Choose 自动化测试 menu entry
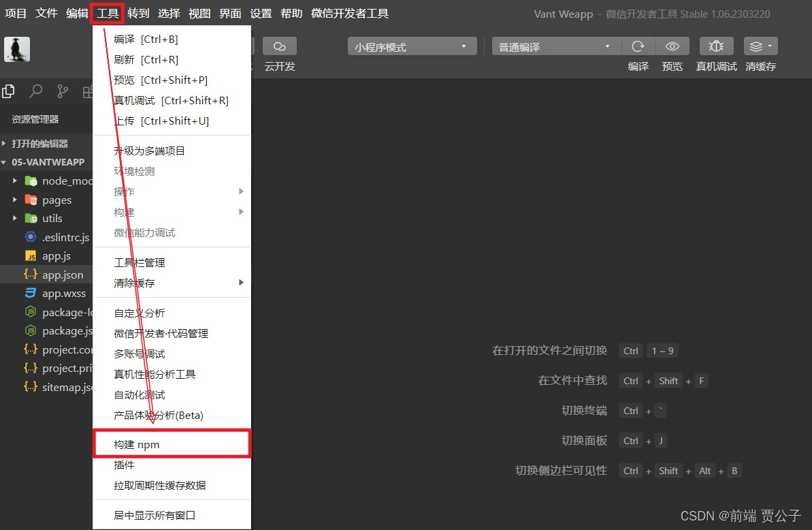Image resolution: width=812 pixels, height=530 pixels. point(172,395)
